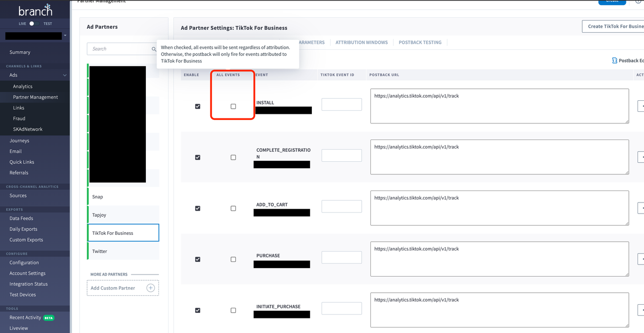
Task: Disable the PURCHASE event enable checkbox
Action: pos(198,259)
